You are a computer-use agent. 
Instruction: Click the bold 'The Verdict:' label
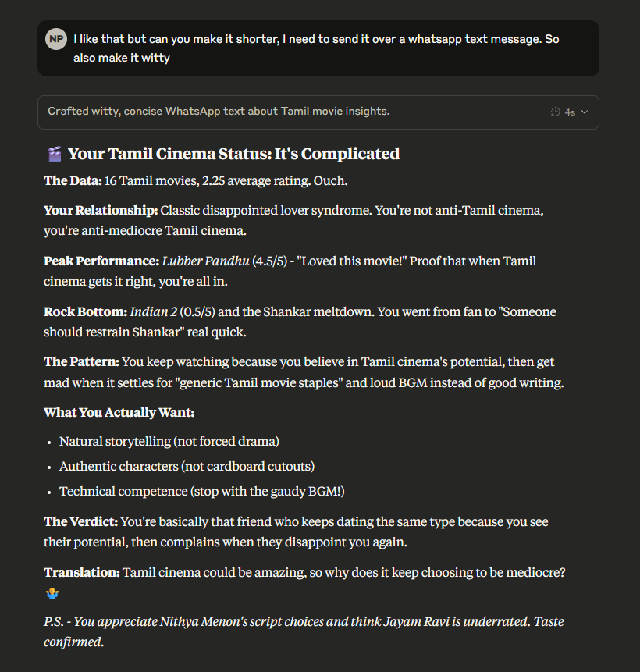coord(80,521)
